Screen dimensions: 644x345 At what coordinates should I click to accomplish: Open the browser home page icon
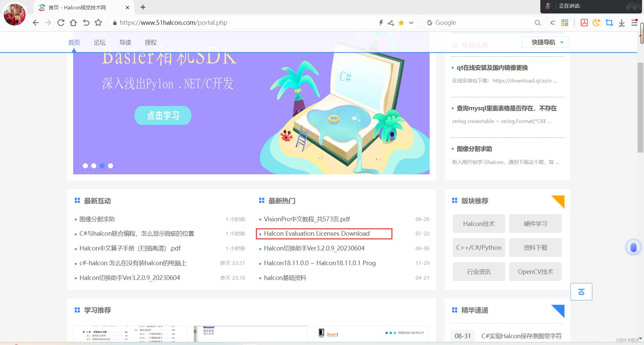[73, 23]
